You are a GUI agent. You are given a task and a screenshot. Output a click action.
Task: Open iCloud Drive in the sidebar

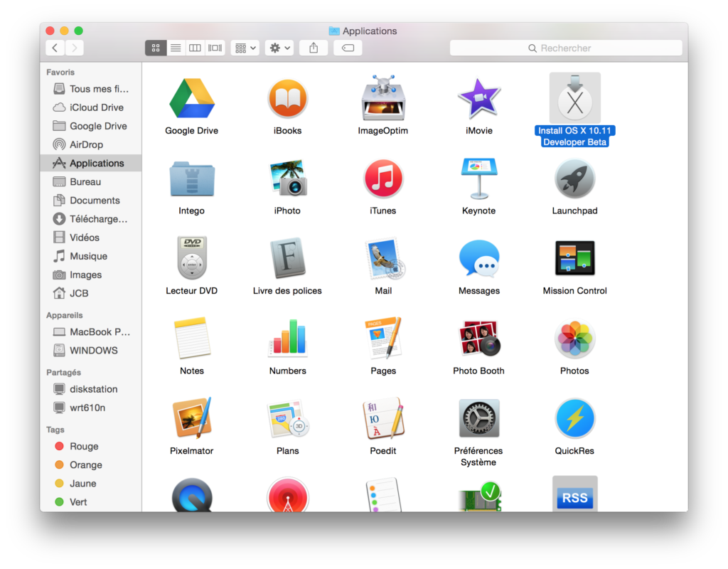91,107
